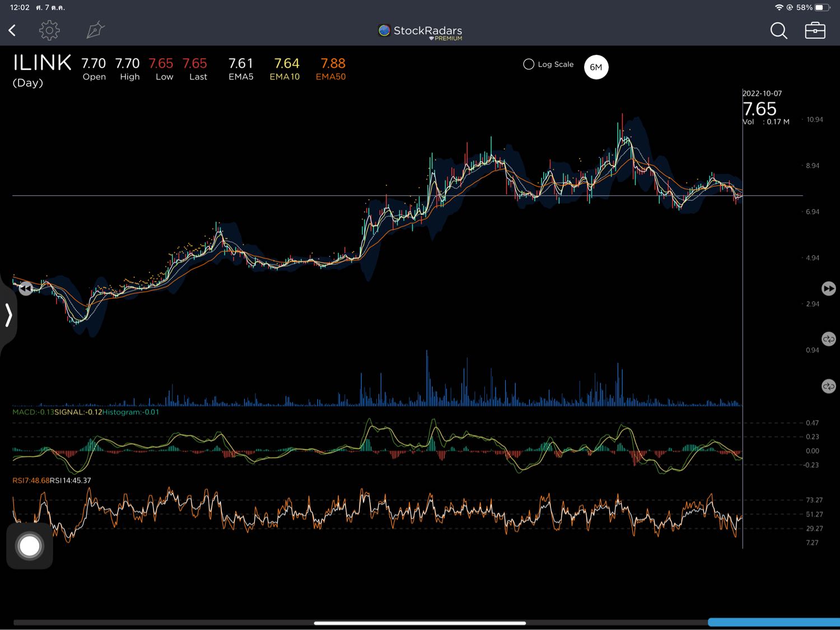
Task: Tap the (Day) timeframe label
Action: tap(28, 83)
